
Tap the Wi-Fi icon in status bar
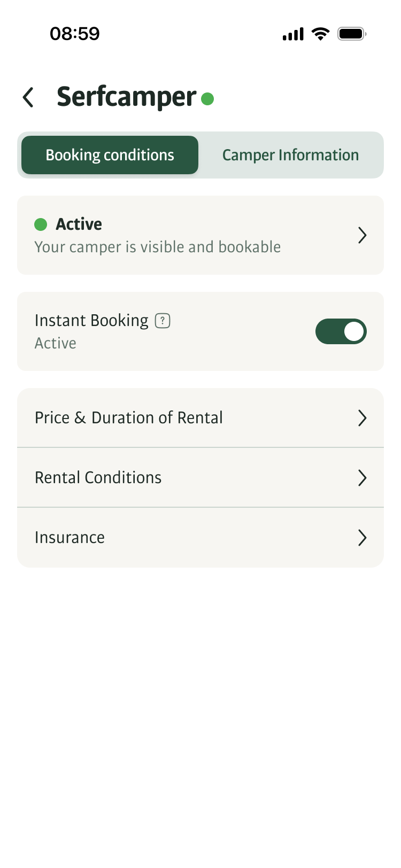point(321,34)
